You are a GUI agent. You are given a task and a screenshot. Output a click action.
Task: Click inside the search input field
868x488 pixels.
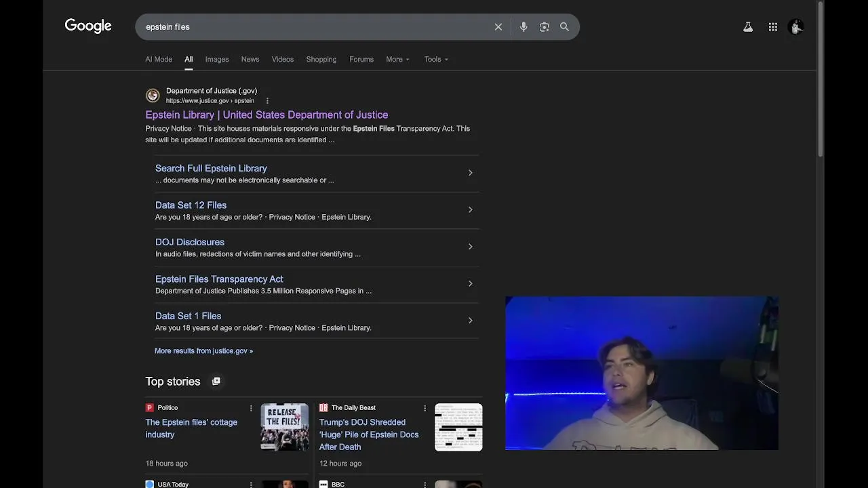pos(315,27)
